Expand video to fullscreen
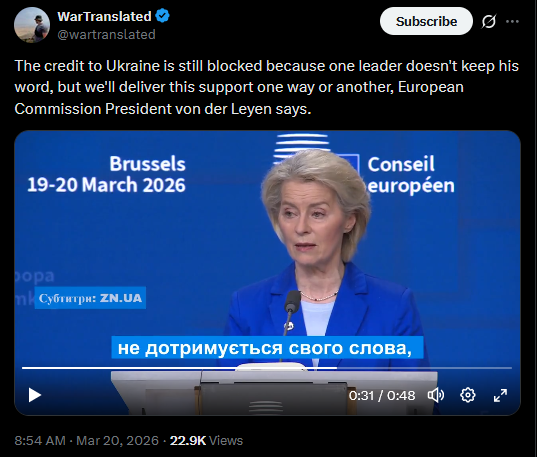The image size is (537, 457). [x=500, y=395]
